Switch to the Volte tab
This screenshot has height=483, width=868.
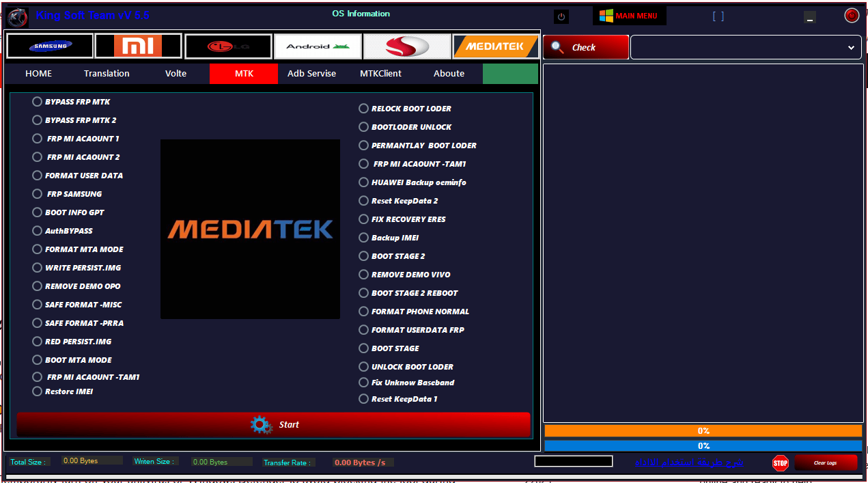(x=176, y=74)
